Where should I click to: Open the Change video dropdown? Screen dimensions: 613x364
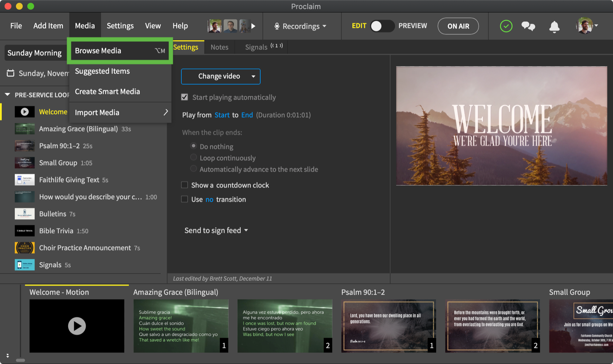[x=221, y=76]
